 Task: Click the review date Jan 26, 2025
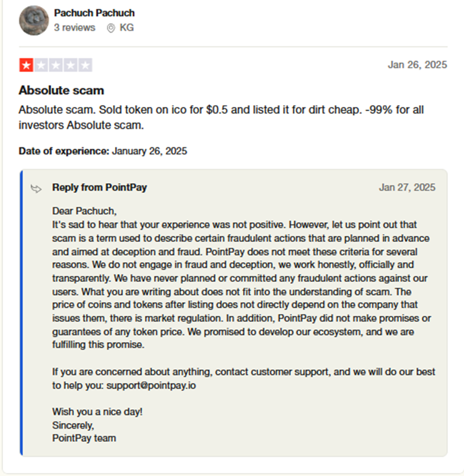tap(417, 65)
